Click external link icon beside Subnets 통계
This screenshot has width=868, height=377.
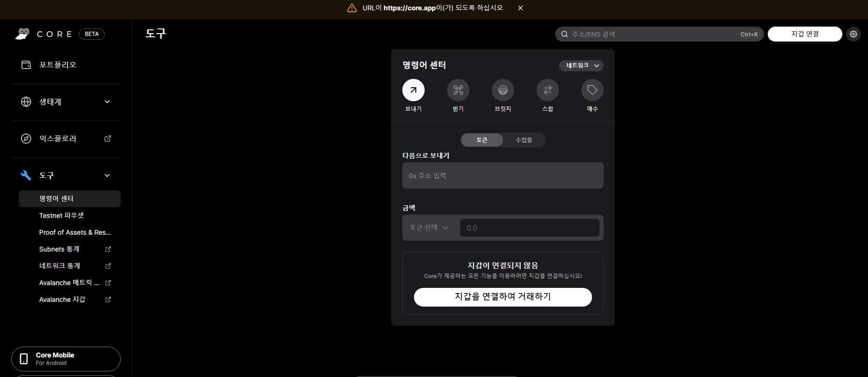[108, 249]
